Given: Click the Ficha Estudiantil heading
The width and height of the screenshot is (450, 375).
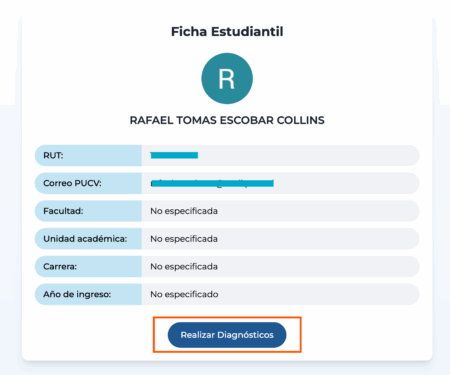Looking at the screenshot, I should pyautogui.click(x=227, y=32).
